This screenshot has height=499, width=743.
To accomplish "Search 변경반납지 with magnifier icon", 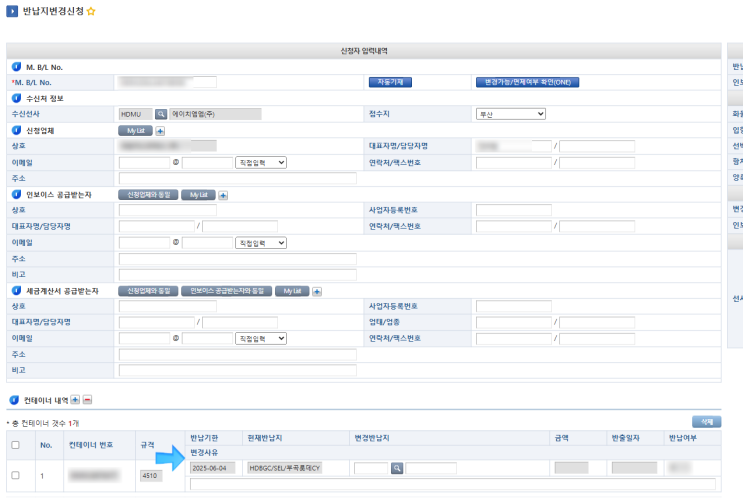I will click(397, 468).
